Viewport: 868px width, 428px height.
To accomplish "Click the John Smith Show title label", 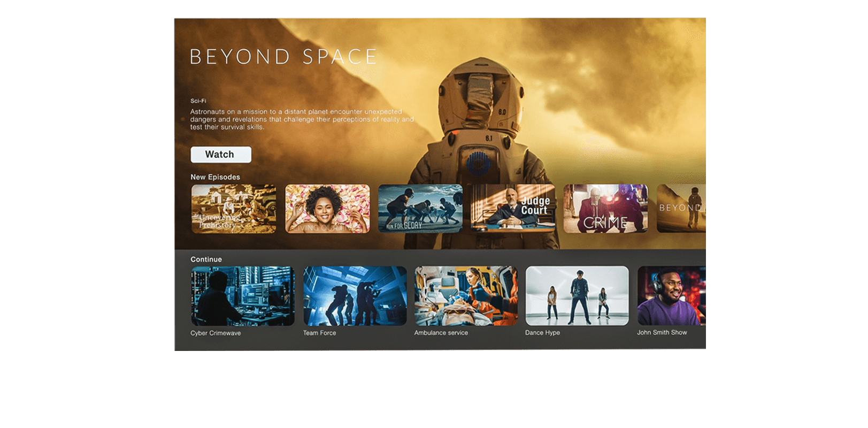I will pyautogui.click(x=662, y=332).
